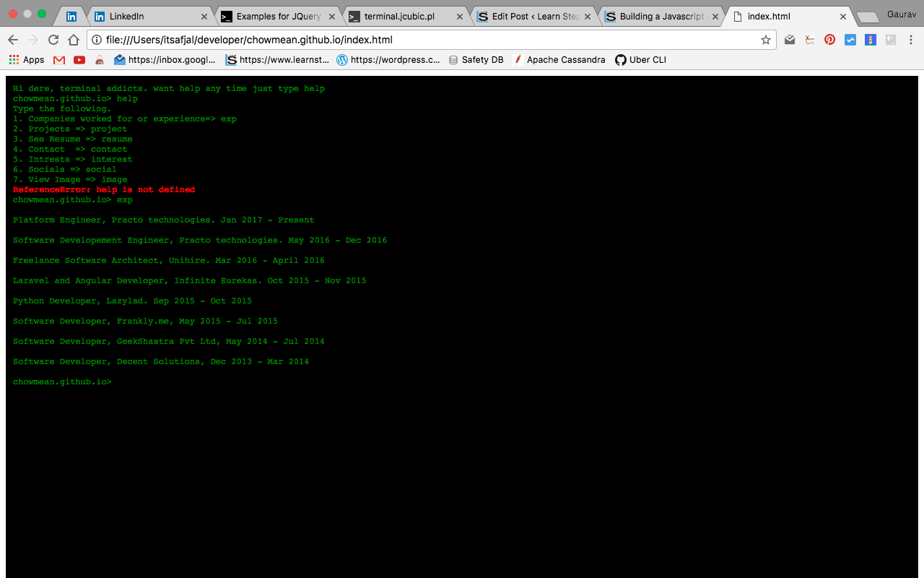Select the Platform Engineer, Practo line
Viewport: 924px width, 578px height.
point(164,220)
